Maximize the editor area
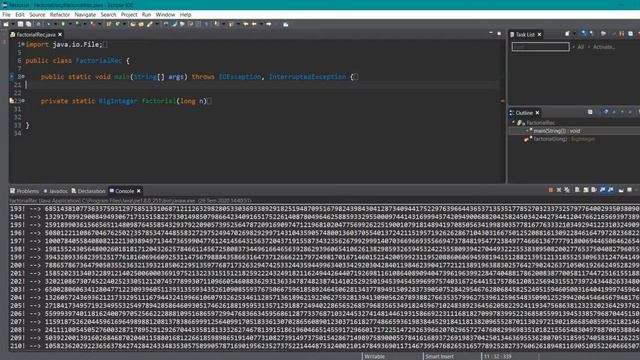The width and height of the screenshot is (640, 360). click(x=499, y=33)
